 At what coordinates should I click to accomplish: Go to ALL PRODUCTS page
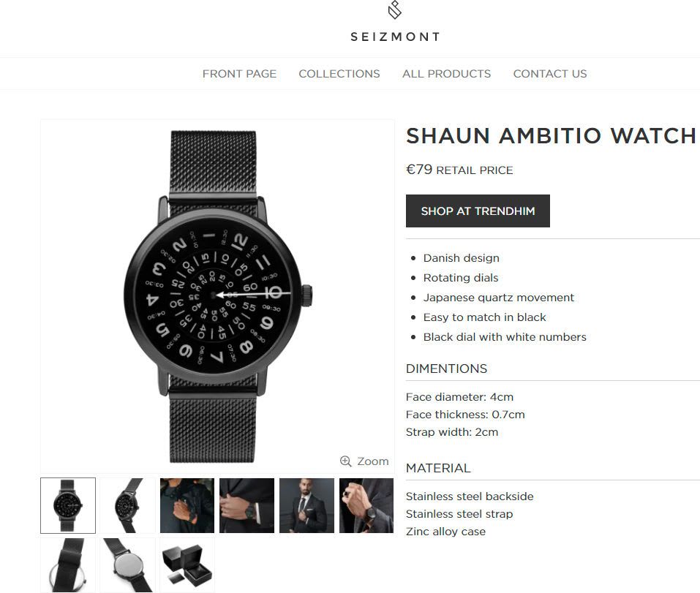click(446, 74)
